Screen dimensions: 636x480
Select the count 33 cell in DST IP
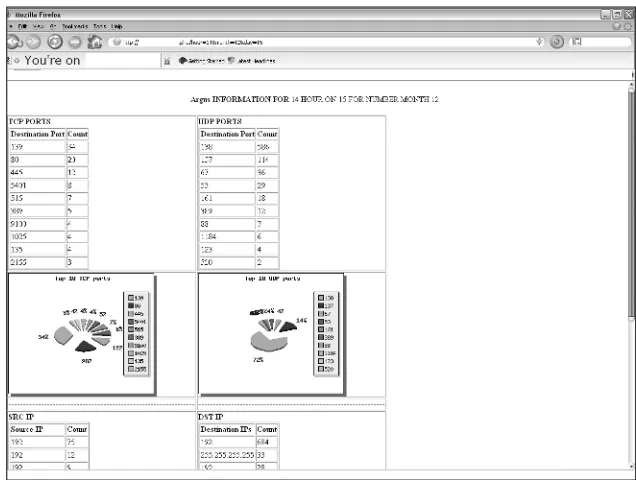click(267, 455)
